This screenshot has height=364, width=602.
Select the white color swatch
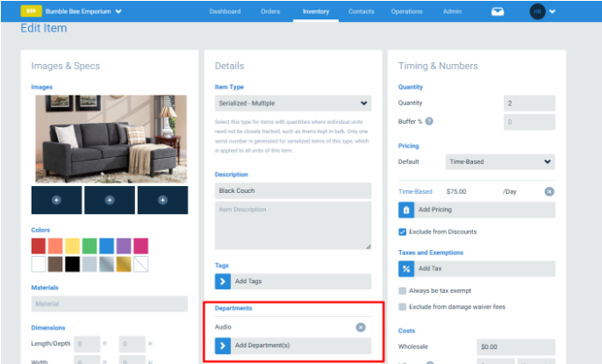(x=39, y=264)
